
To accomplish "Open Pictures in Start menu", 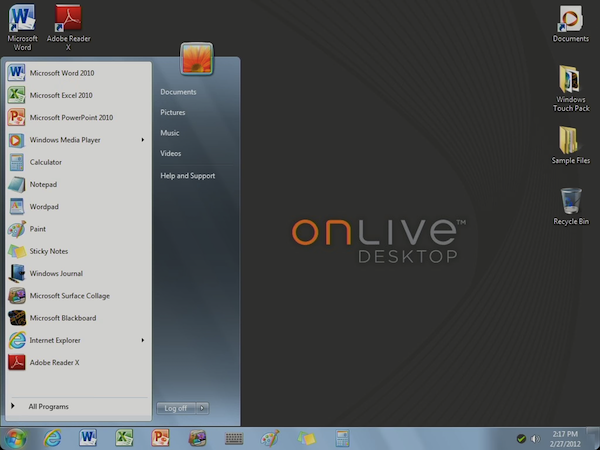I will (173, 112).
